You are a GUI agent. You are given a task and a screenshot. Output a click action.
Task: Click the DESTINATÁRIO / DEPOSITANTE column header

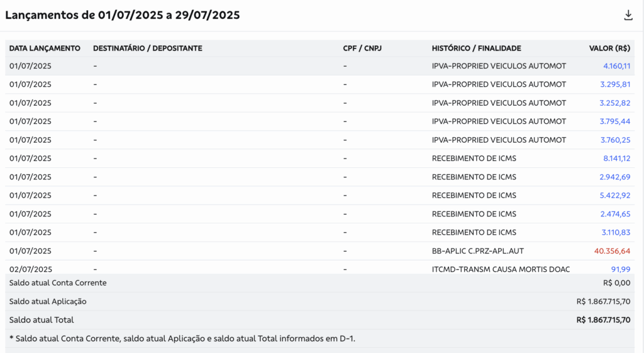[x=148, y=48]
